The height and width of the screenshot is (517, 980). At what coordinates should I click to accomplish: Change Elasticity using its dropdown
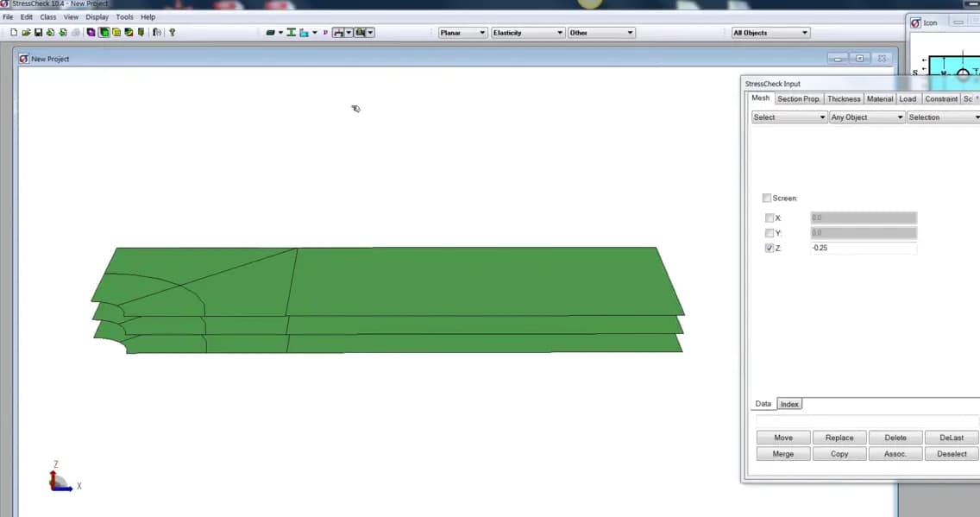click(x=558, y=32)
